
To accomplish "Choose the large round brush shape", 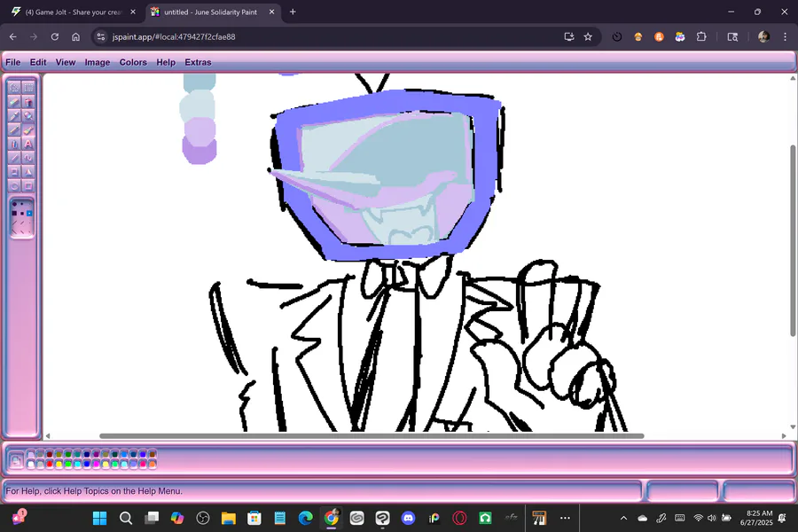I will (14, 204).
